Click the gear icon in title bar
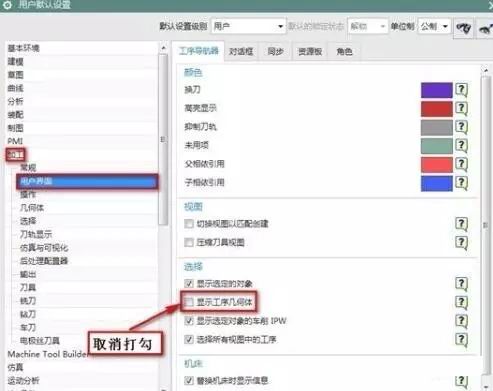This screenshot has height=391, width=493. click(x=7, y=4)
